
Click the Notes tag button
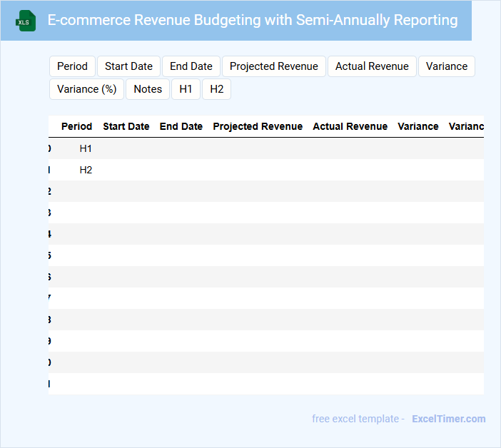click(148, 89)
